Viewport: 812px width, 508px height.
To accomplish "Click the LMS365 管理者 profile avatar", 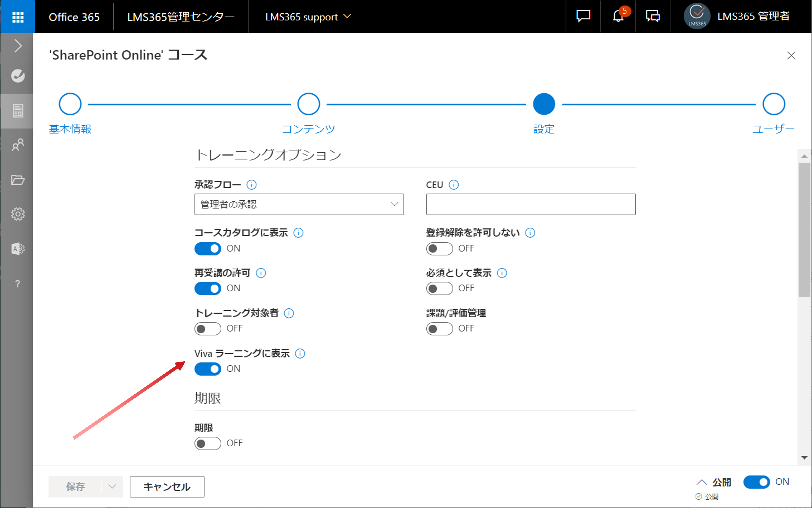I will [x=697, y=16].
